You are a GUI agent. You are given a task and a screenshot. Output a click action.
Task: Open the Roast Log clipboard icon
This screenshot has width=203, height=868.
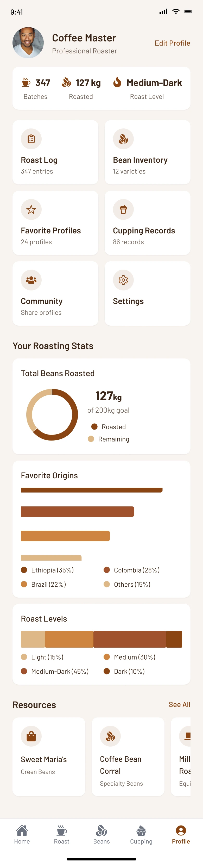(31, 139)
